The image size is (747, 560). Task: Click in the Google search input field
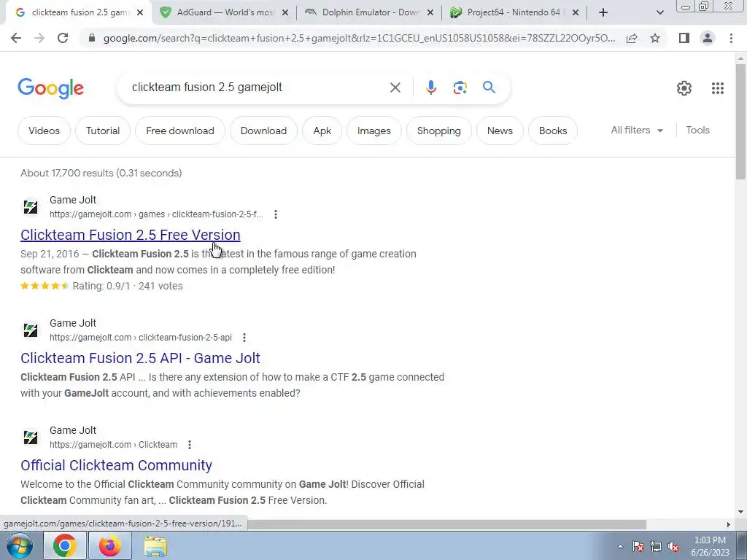click(258, 87)
